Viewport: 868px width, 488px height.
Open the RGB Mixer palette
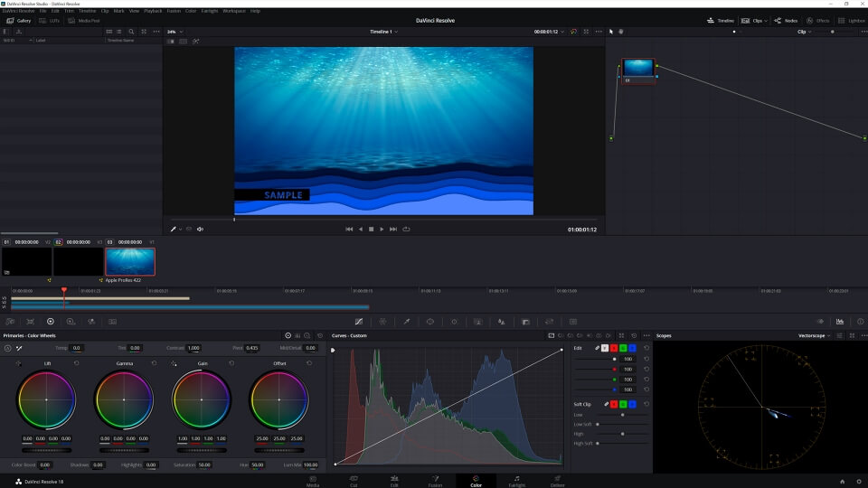point(91,322)
